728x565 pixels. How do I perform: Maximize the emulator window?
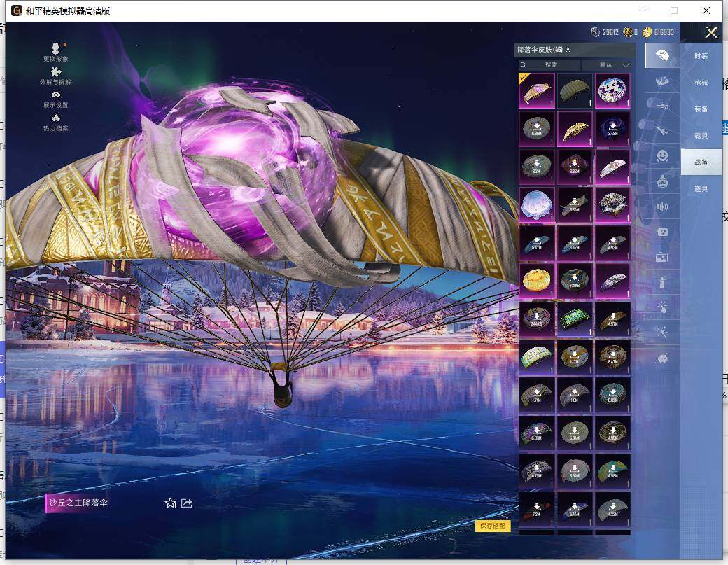coord(674,11)
